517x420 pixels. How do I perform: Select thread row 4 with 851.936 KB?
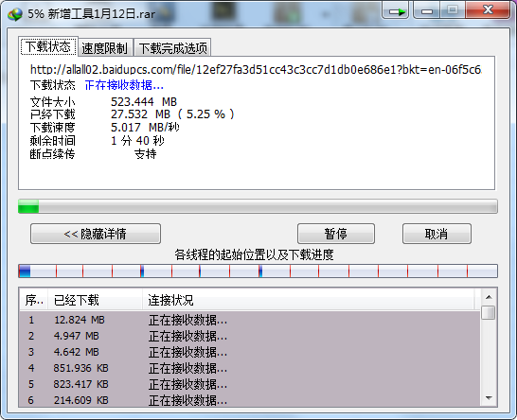click(250, 368)
